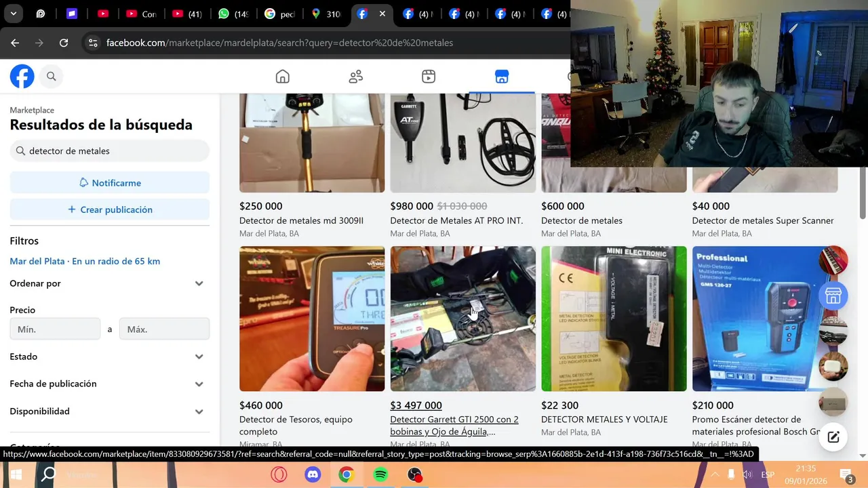Open the Windows taskbar search icon
Viewport: 868px width, 488px height.
tap(49, 474)
